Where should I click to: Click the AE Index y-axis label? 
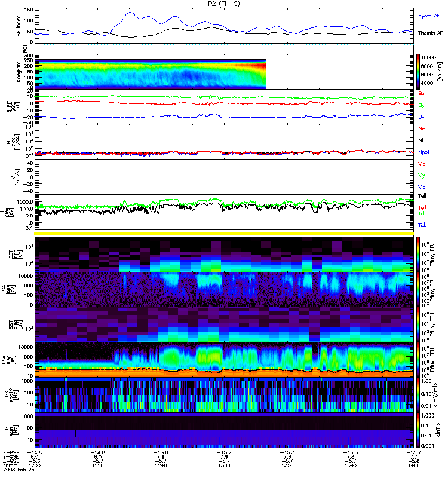click(x=19, y=26)
